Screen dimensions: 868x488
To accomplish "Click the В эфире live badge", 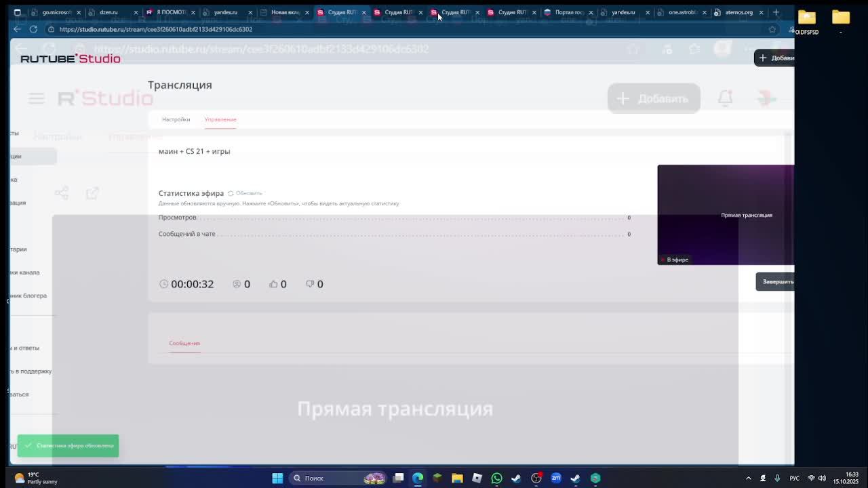I will pos(674,260).
